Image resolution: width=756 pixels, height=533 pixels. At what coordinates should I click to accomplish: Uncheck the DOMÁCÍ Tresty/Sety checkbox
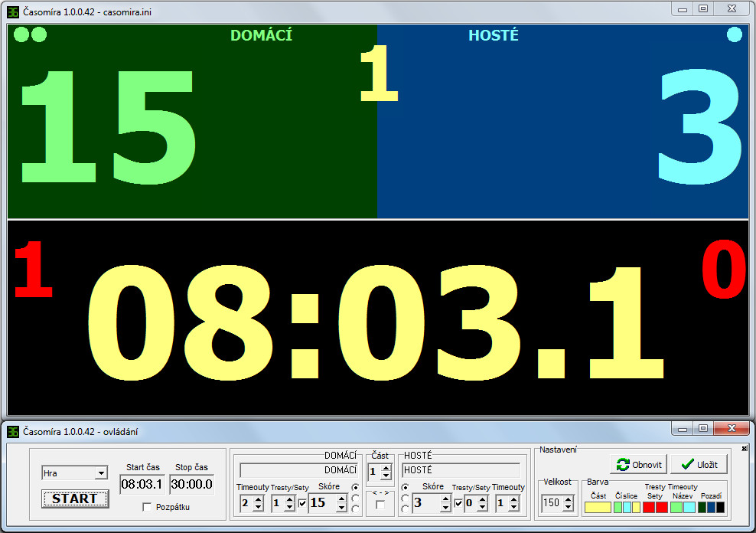[302, 504]
